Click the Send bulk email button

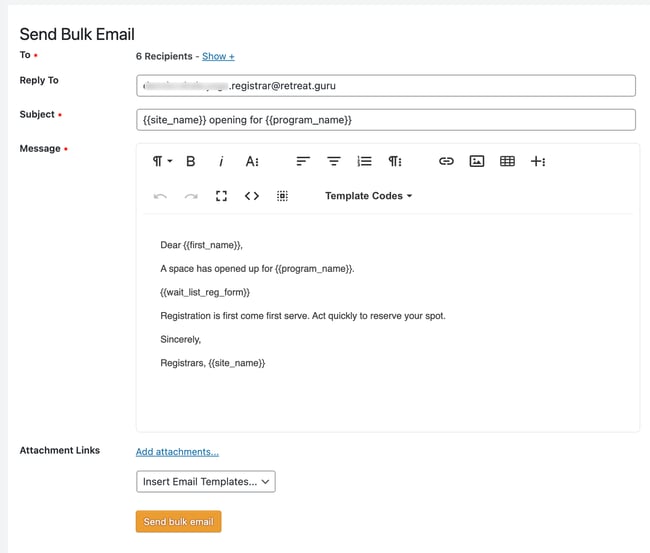pyautogui.click(x=178, y=521)
